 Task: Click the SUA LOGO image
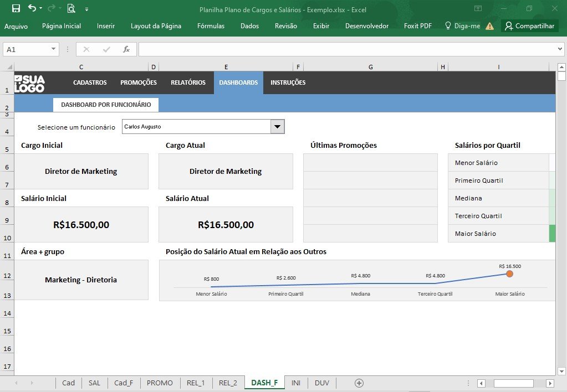[x=29, y=84]
